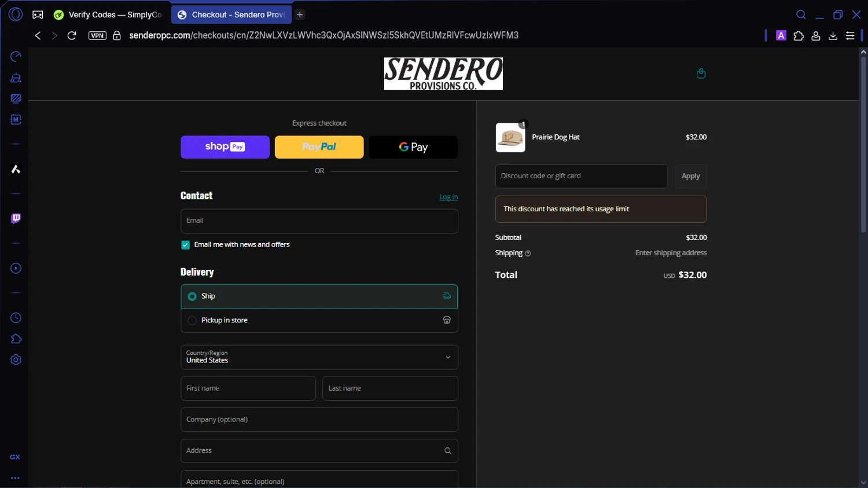Open Easy Setup sliders menu icon
Screen dimensions: 868x488
point(850,35)
